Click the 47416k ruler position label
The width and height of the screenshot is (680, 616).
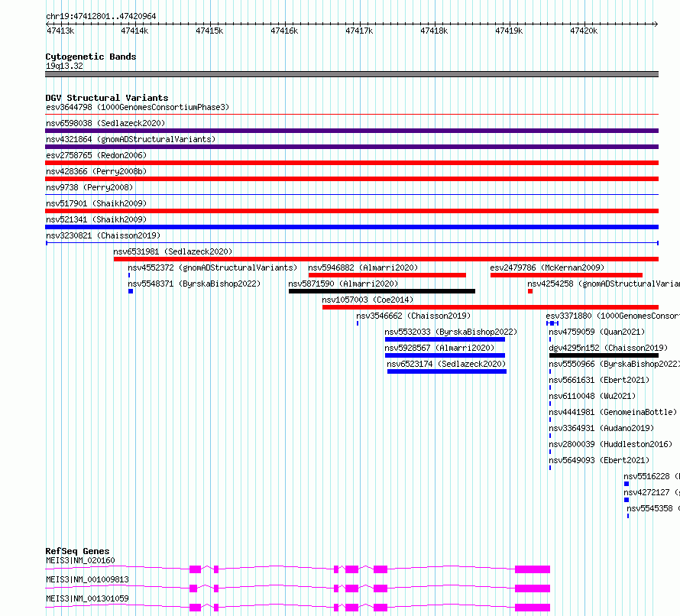[x=284, y=31]
